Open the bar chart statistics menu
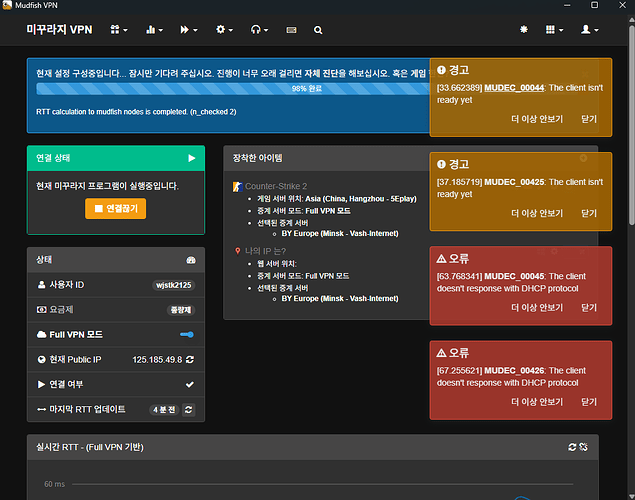Image resolution: width=635 pixels, height=500 pixels. pyautogui.click(x=155, y=30)
